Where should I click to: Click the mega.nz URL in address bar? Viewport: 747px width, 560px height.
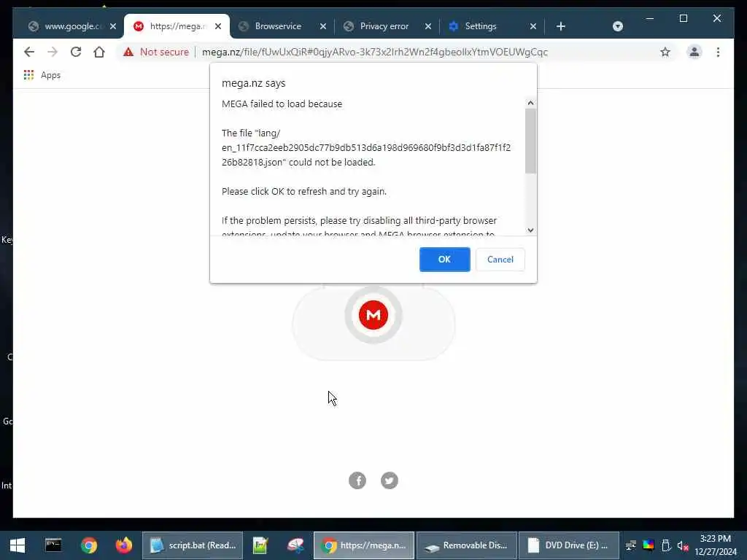point(374,52)
